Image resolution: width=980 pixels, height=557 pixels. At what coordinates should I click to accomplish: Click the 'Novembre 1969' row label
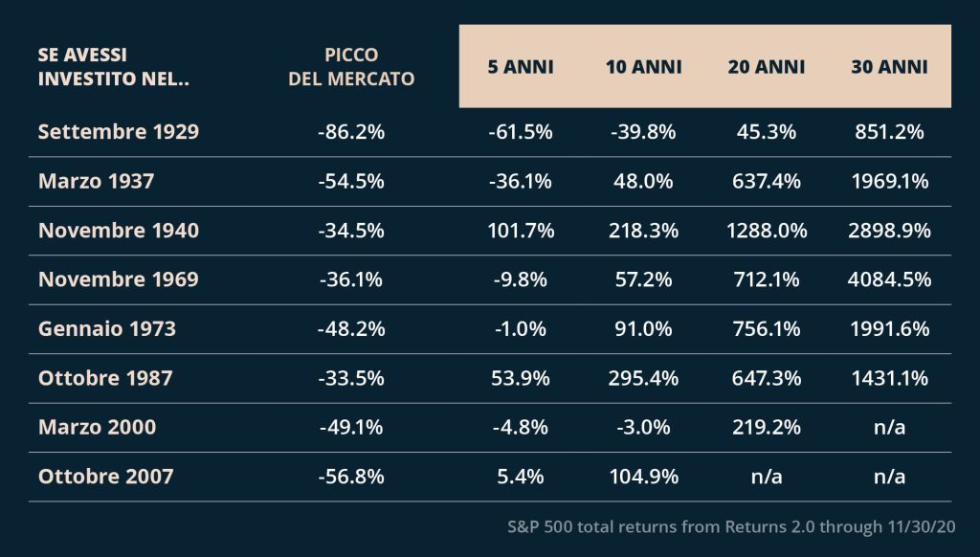point(119,278)
